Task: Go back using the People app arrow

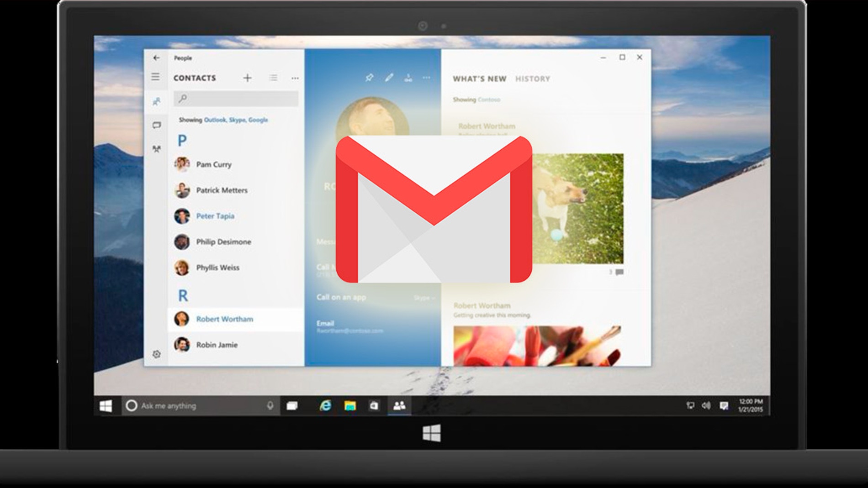Action: click(156, 58)
